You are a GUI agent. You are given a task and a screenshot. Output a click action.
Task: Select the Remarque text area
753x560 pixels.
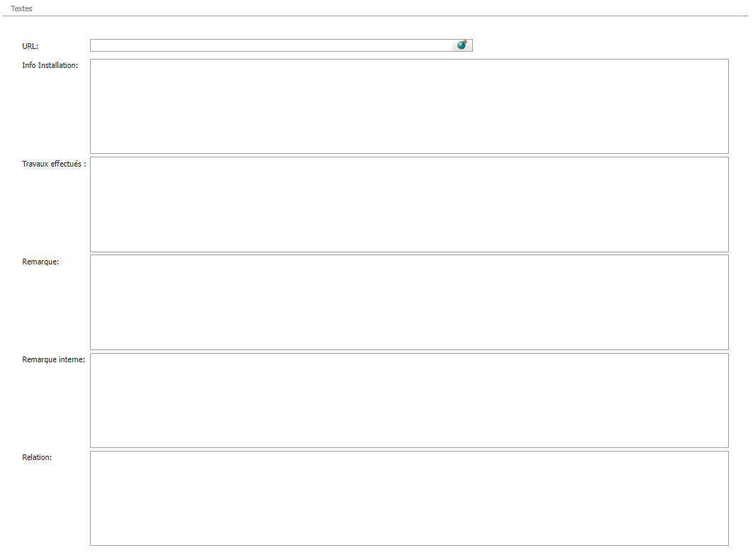coord(409,302)
